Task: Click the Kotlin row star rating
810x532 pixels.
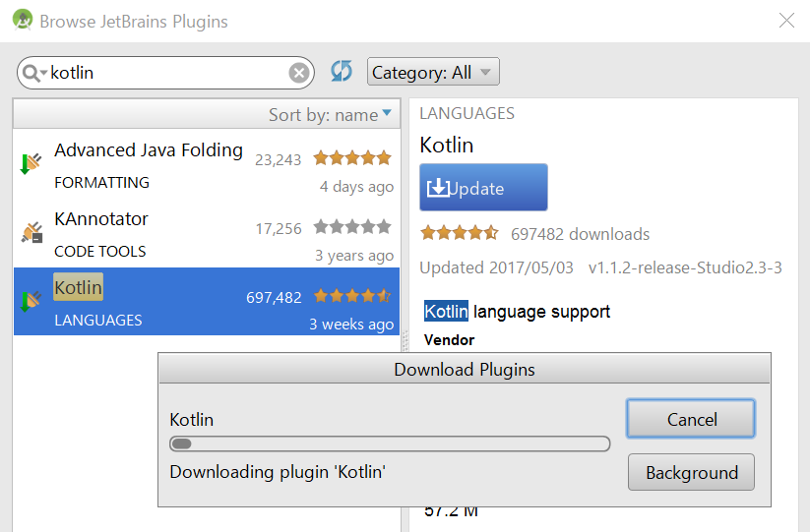Action: 352,296
